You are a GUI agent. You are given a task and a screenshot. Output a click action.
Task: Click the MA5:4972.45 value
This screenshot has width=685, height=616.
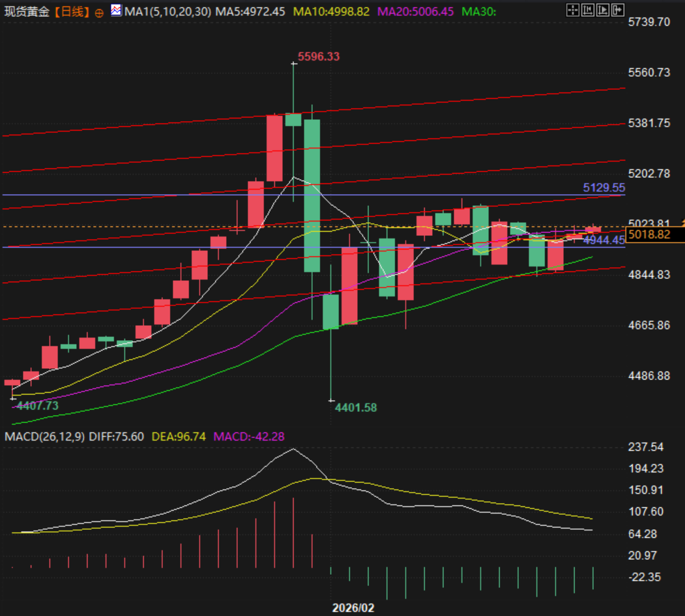[250, 12]
